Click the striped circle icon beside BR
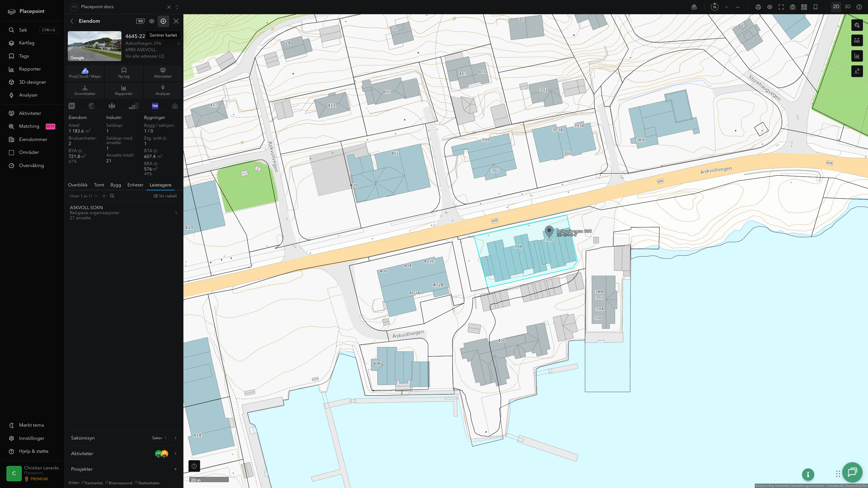The width and height of the screenshot is (868, 488). [x=92, y=106]
